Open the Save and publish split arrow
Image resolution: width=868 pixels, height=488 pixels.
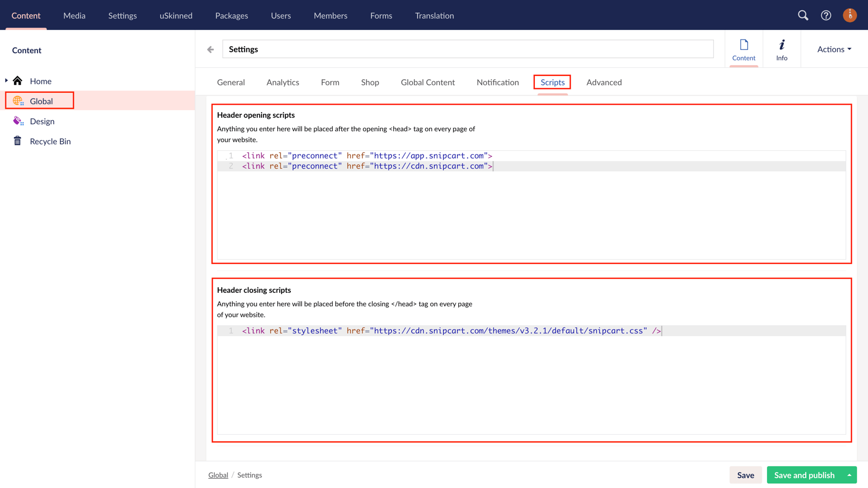pos(850,474)
